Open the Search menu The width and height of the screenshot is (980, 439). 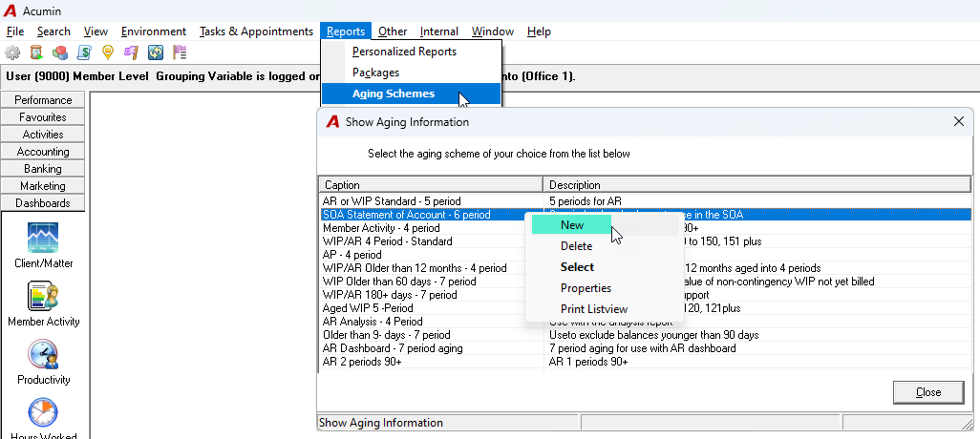point(53,31)
